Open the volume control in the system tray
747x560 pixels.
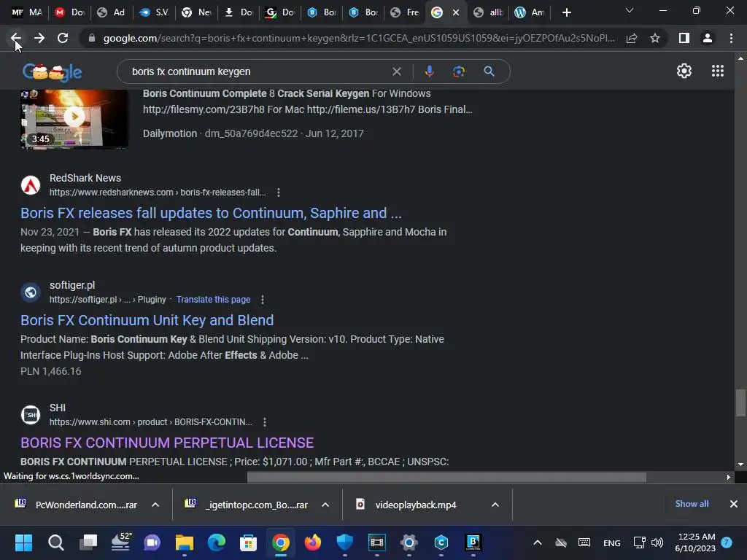click(657, 542)
